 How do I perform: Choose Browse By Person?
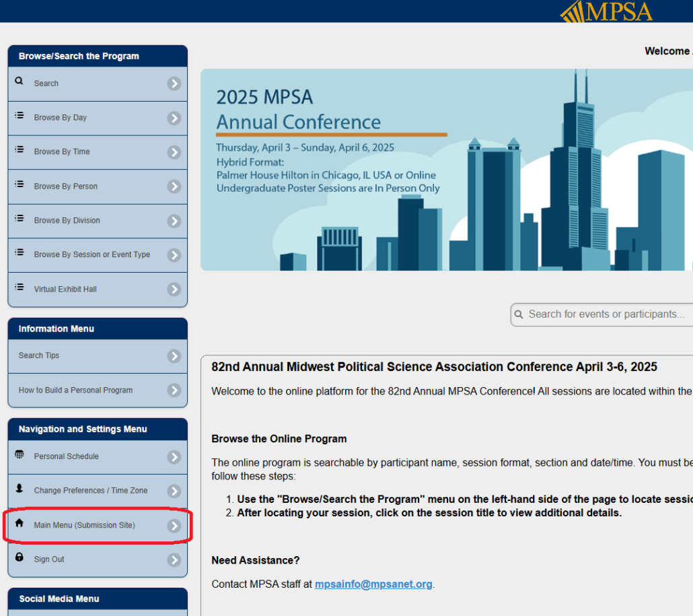click(98, 186)
